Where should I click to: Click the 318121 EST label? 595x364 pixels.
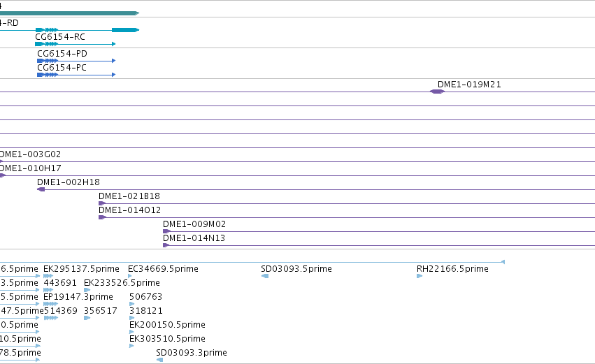coord(146,311)
